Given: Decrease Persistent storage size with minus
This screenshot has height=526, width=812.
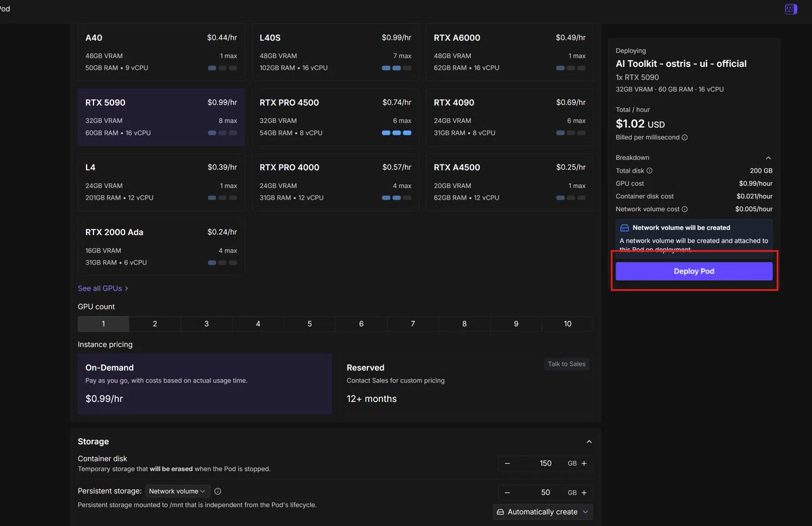Looking at the screenshot, I should (507, 493).
